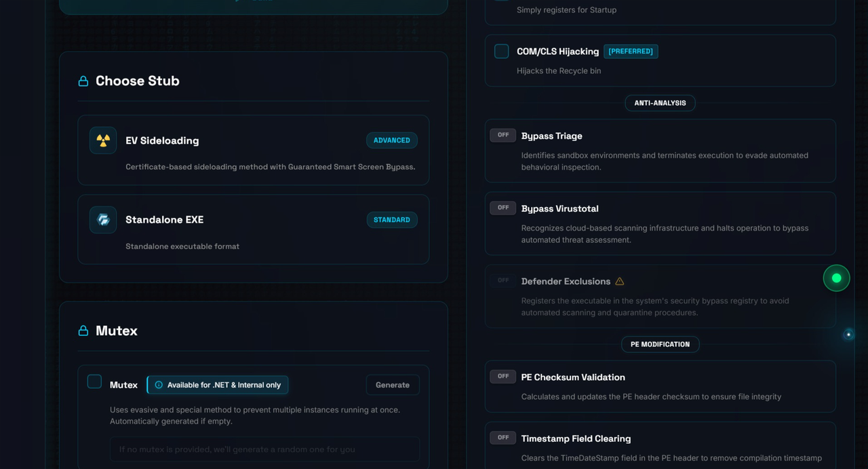Screen dimensions: 868x469
Task: Click the ADVANCED badge on EV Sideloading
Action: [392, 140]
